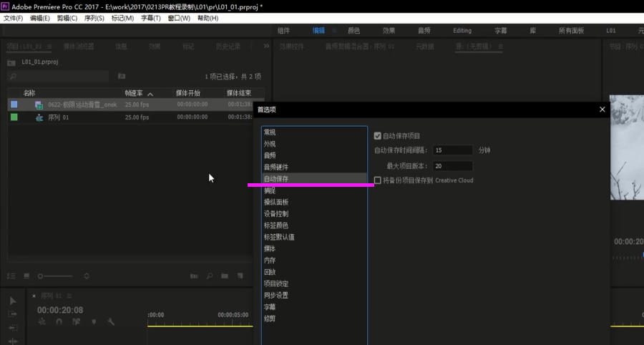Open the 窗口(W) menu
Screen dimensions: 644x345
tap(179, 18)
